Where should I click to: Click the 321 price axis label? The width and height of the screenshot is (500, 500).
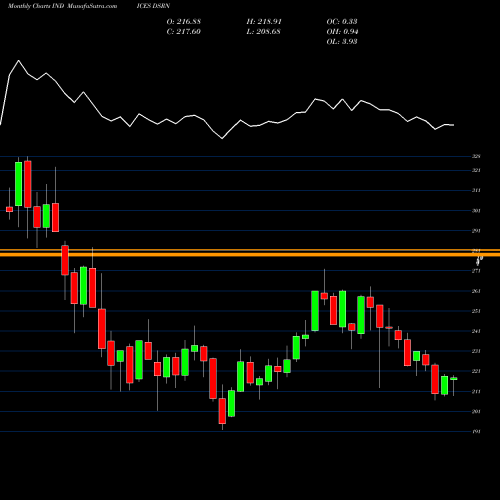pyautogui.click(x=476, y=170)
